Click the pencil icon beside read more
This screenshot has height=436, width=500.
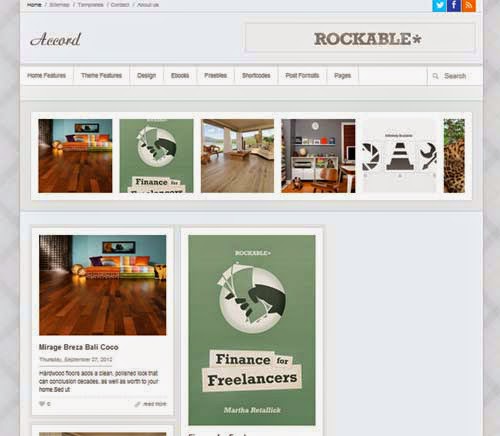[137, 404]
